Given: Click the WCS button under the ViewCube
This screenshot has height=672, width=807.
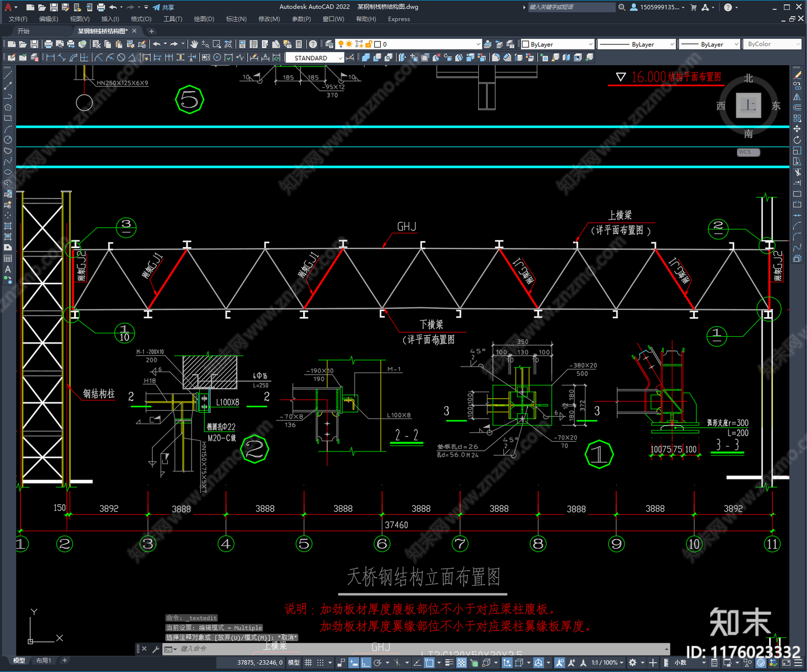Looking at the screenshot, I should pyautogui.click(x=748, y=152).
